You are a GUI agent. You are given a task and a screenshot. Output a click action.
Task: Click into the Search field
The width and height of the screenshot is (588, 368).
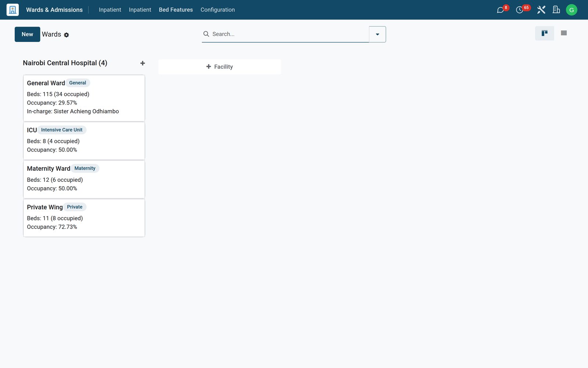290,34
